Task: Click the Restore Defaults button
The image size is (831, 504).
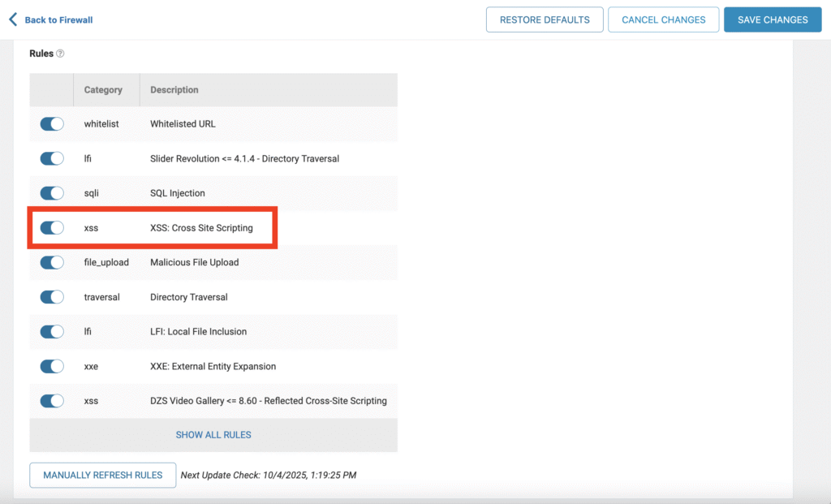Action: tap(545, 19)
